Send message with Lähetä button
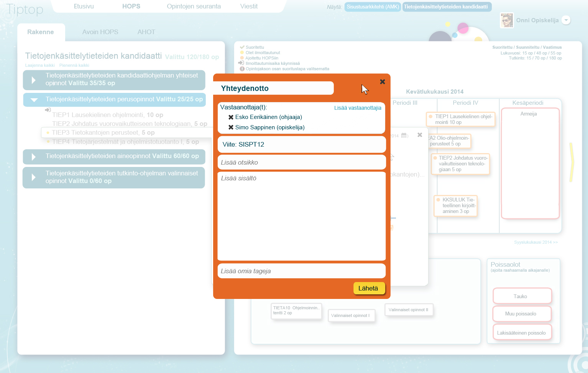This screenshot has width=588, height=373. tap(368, 288)
